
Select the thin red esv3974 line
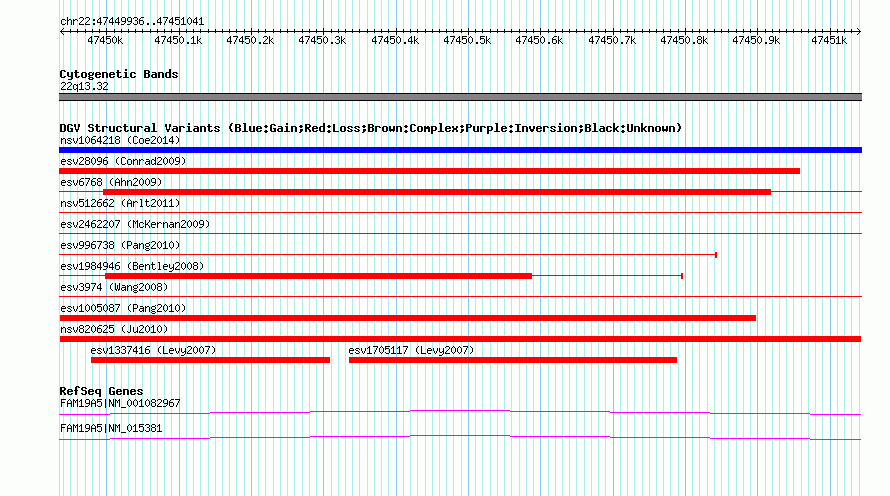pos(460,297)
